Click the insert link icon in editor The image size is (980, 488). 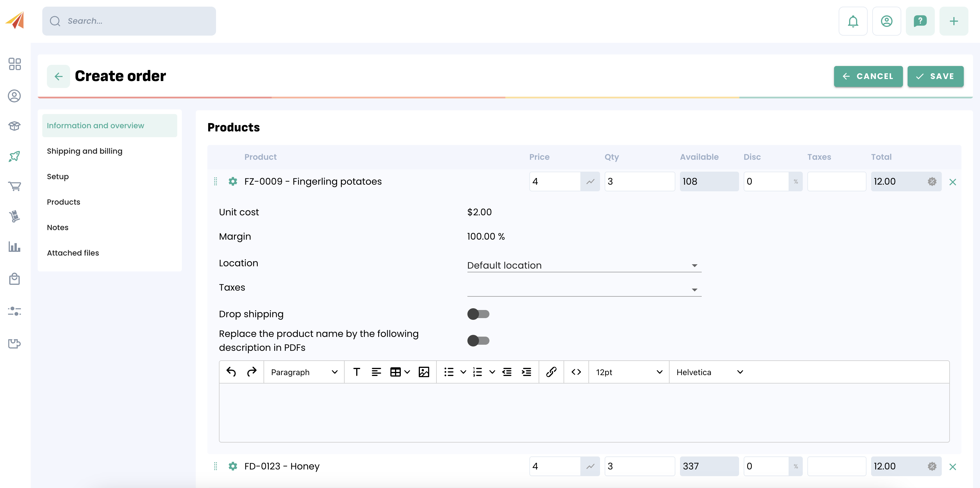click(551, 372)
